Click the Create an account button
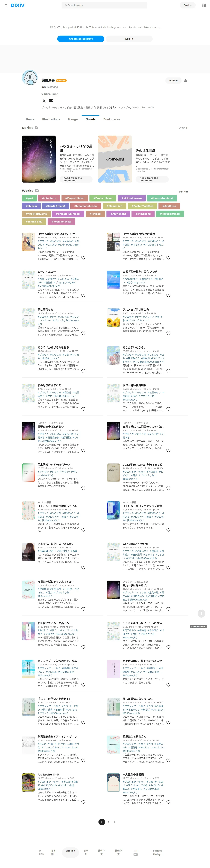The height and width of the screenshot is (868, 210). pos(81,39)
